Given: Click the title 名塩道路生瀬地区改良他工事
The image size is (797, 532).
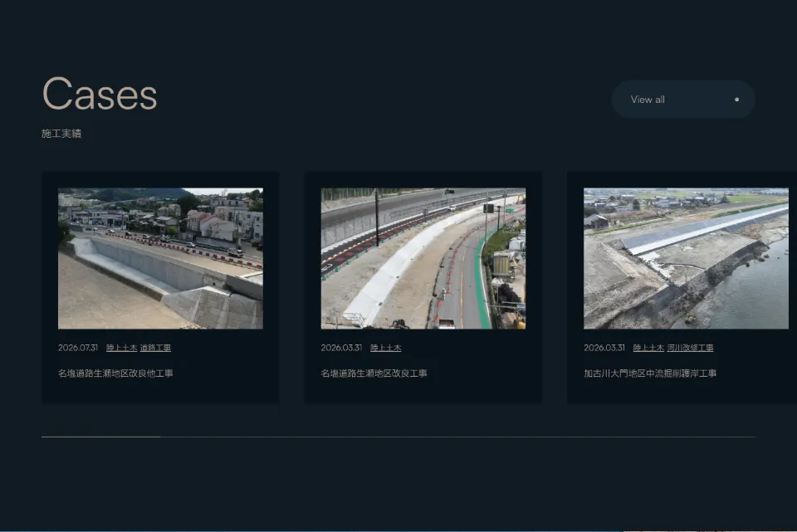Looking at the screenshot, I should click(x=115, y=373).
